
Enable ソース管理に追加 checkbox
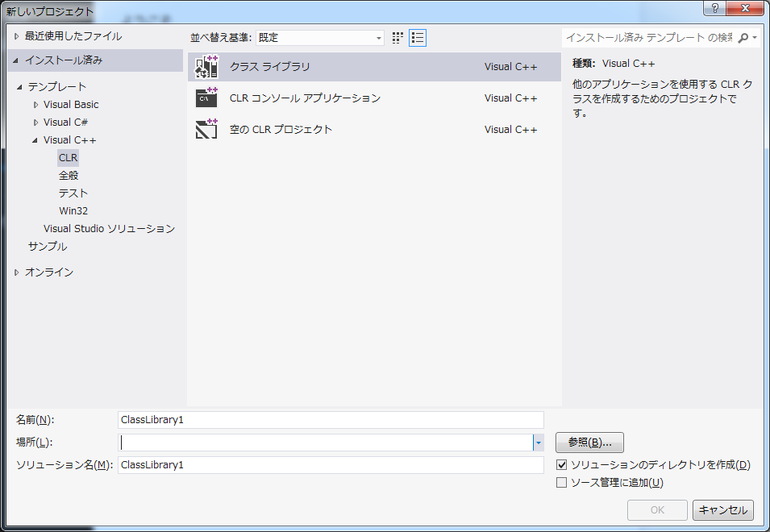pyautogui.click(x=562, y=483)
